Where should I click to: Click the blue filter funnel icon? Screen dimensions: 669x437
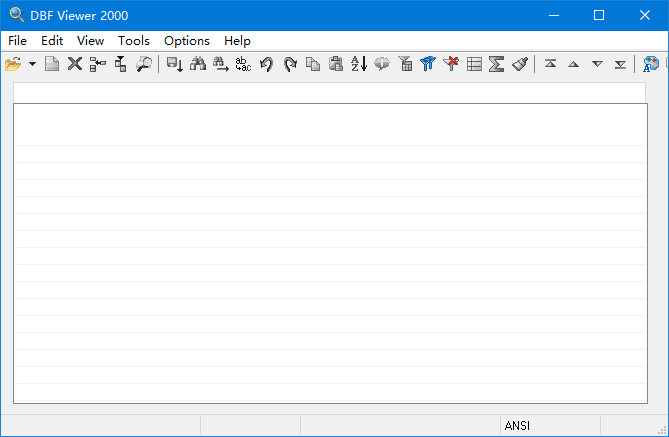tap(428, 64)
